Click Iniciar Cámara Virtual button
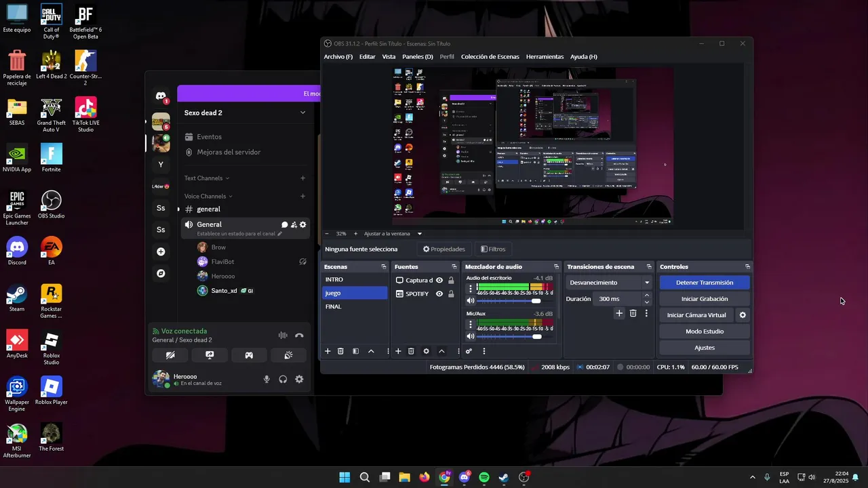The width and height of the screenshot is (868, 488). click(696, 315)
